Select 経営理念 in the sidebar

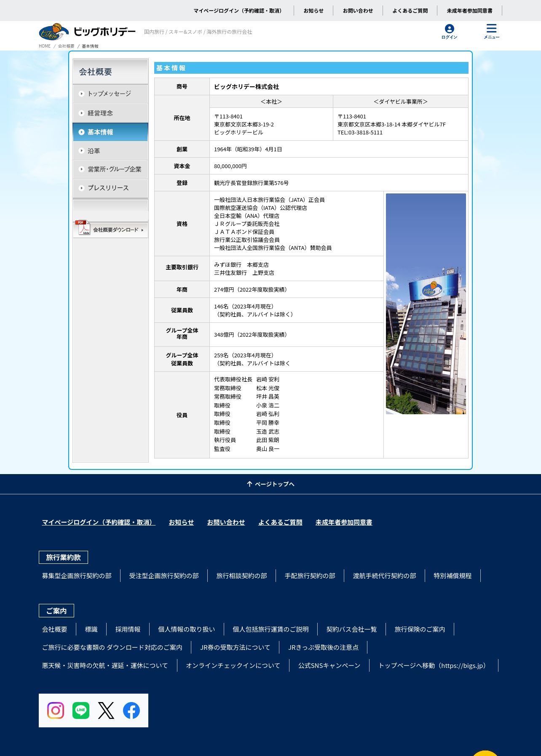click(x=110, y=113)
